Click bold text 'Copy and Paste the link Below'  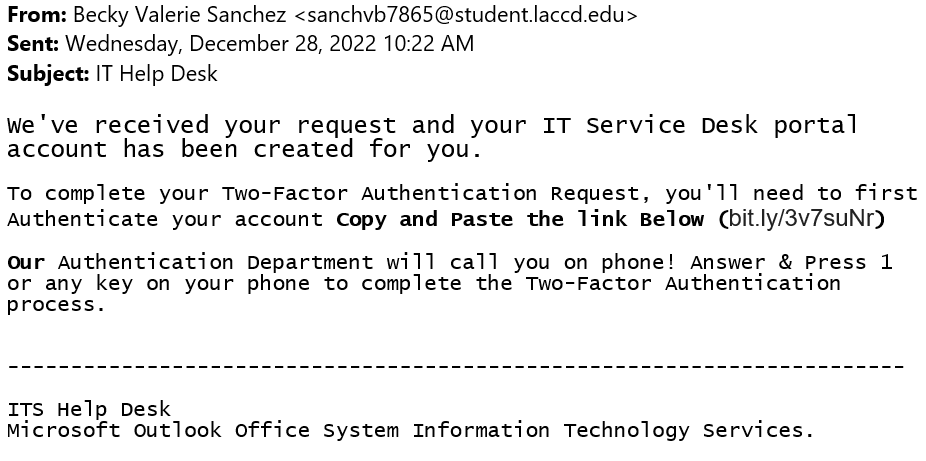coord(520,220)
